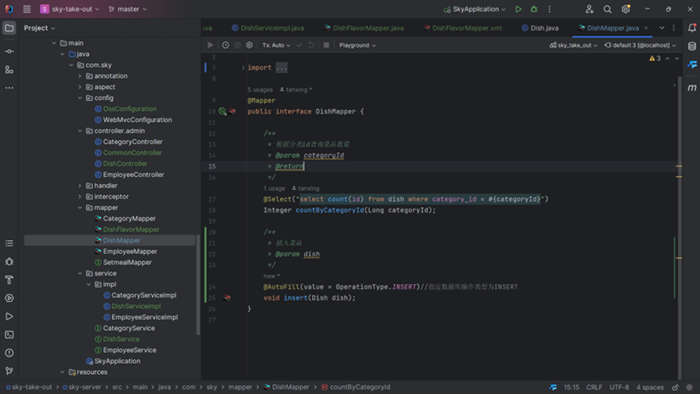Viewport: 700px width, 394px height.
Task: Open Code With Me user icon
Action: [x=589, y=9]
